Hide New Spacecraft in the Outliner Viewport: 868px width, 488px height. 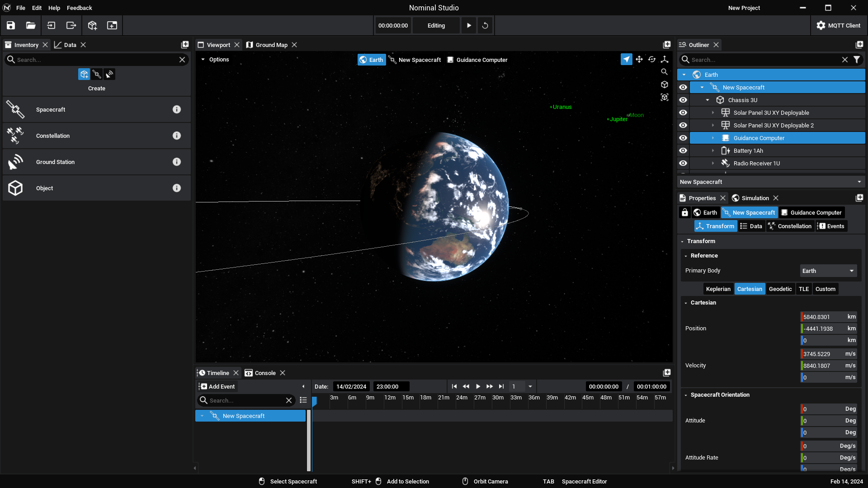683,87
